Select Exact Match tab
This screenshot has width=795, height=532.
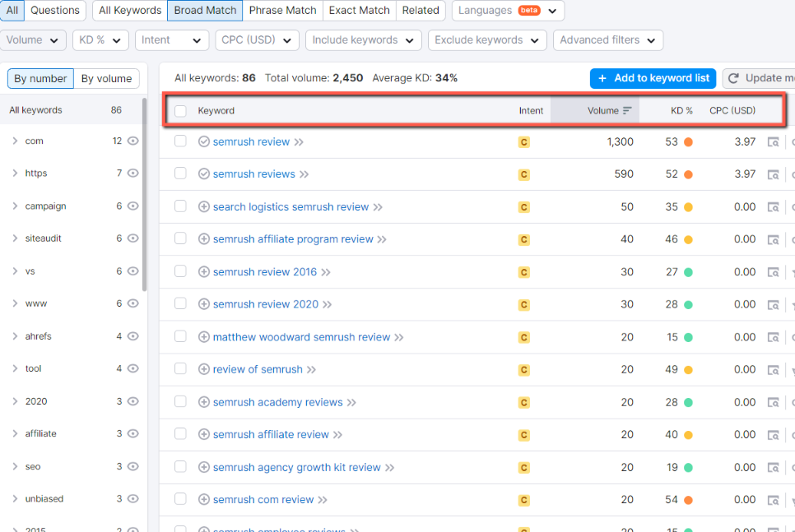(x=360, y=10)
